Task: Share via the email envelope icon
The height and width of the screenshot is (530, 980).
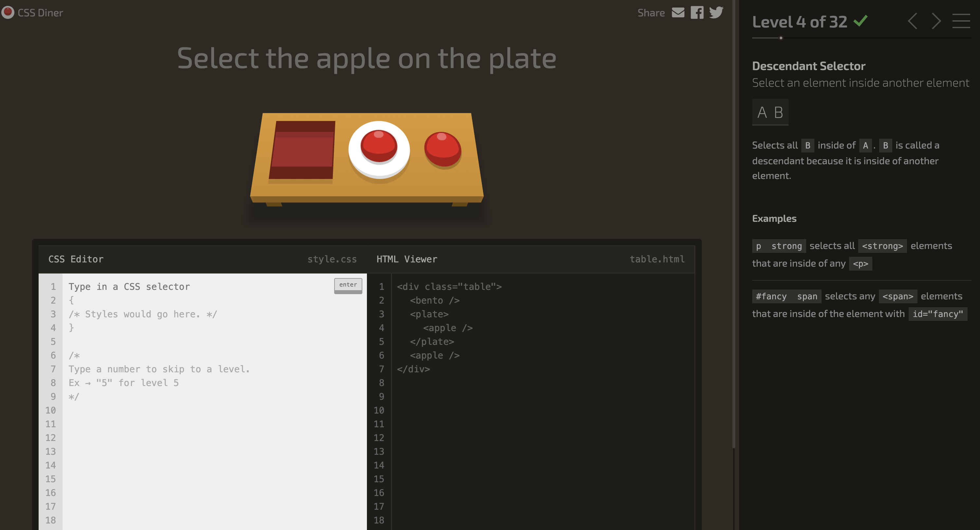Action: coord(678,12)
